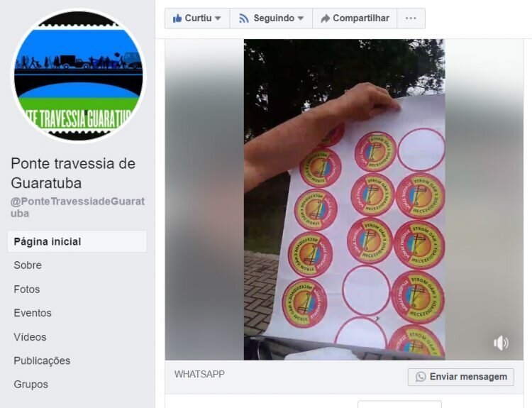Click the share arrow icon

tap(325, 18)
